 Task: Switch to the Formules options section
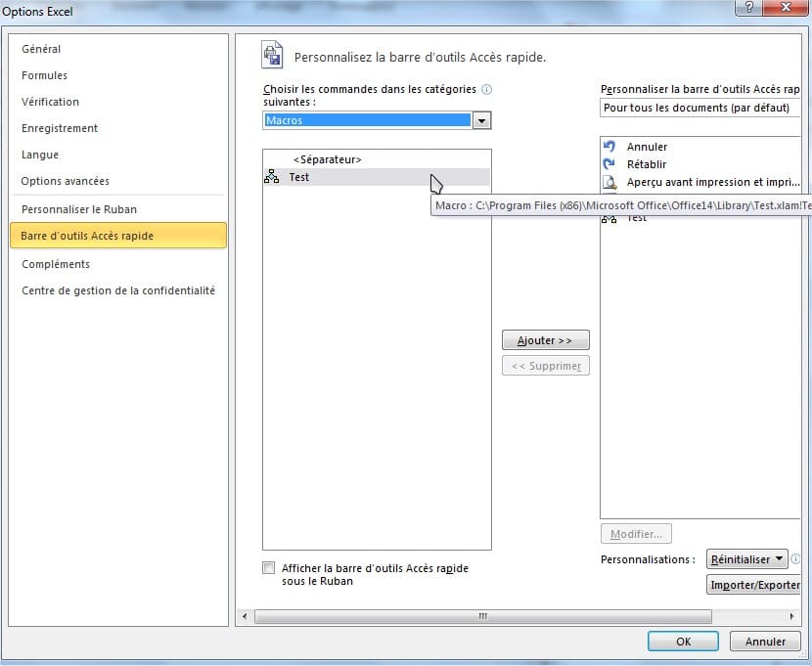[44, 75]
